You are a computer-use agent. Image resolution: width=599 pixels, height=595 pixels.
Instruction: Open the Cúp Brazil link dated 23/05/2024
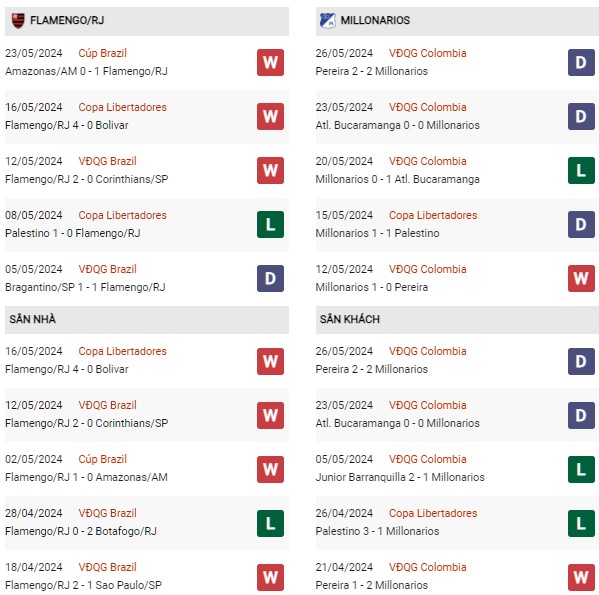[x=102, y=53]
